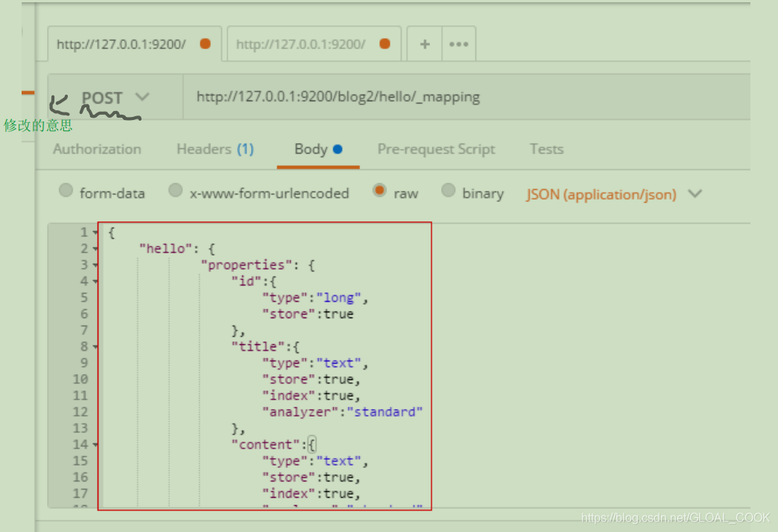Screen dimensions: 778x532
Task: Open a new request tab with plus icon
Action: pyautogui.click(x=425, y=44)
